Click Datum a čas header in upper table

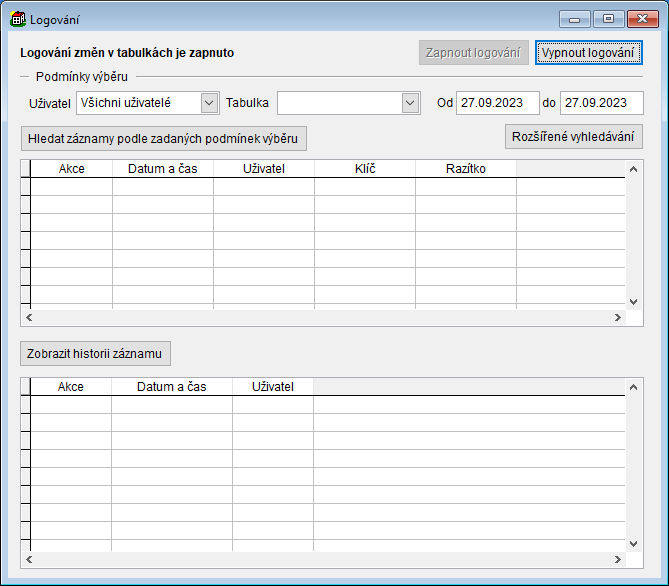163,169
